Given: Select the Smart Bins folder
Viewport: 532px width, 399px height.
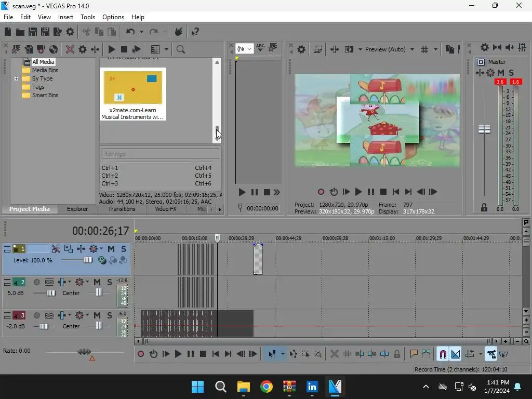Looking at the screenshot, I should [x=45, y=96].
